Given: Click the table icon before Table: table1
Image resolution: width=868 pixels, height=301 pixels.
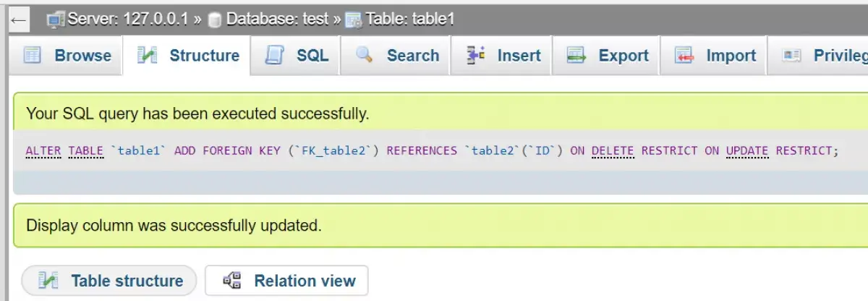Looking at the screenshot, I should pyautogui.click(x=354, y=20).
